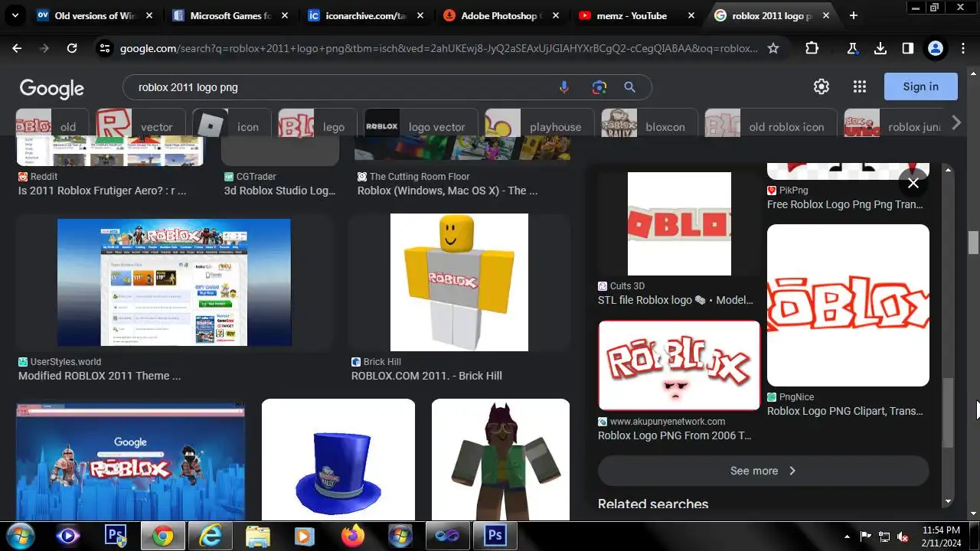Close the image preview side panel
Image resolution: width=980 pixels, height=551 pixels.
pos(913,183)
